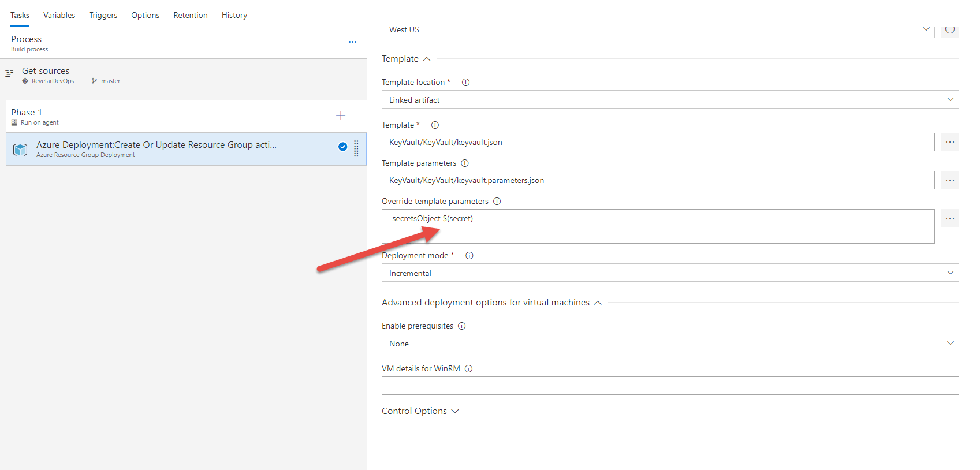The width and height of the screenshot is (980, 470).
Task: Show info for Template location
Action: 465,83
